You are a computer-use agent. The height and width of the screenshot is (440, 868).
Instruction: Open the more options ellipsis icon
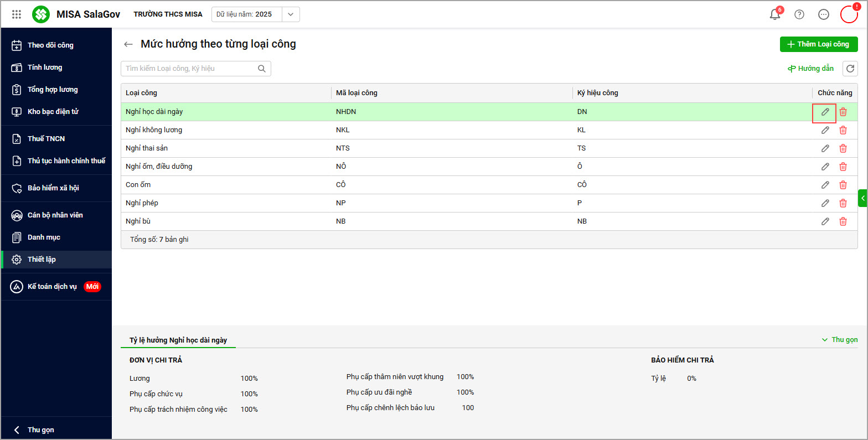pyautogui.click(x=823, y=14)
